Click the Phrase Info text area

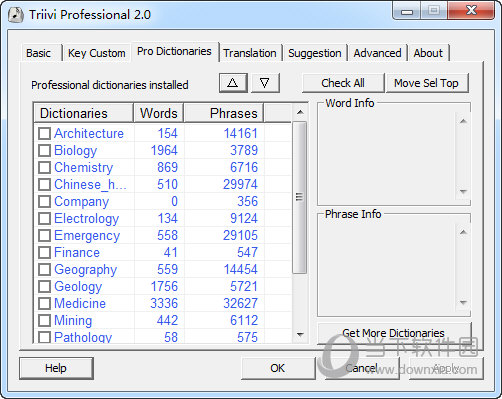387,267
